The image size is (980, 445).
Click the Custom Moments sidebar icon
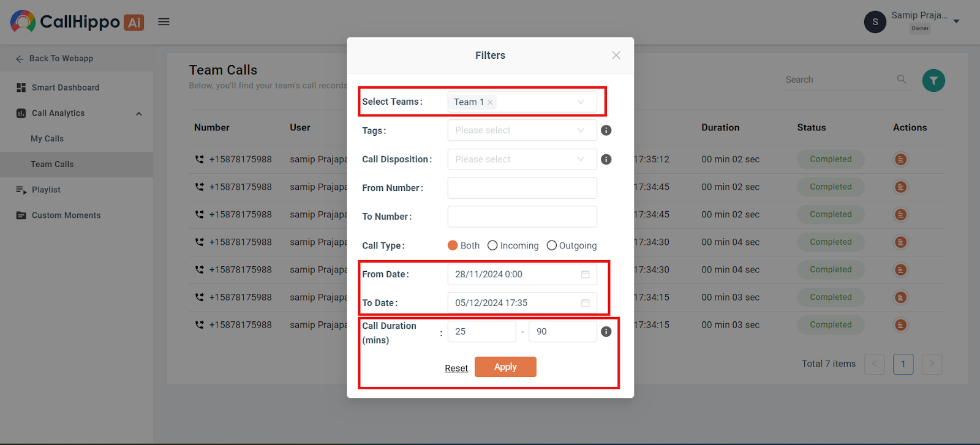(x=21, y=215)
